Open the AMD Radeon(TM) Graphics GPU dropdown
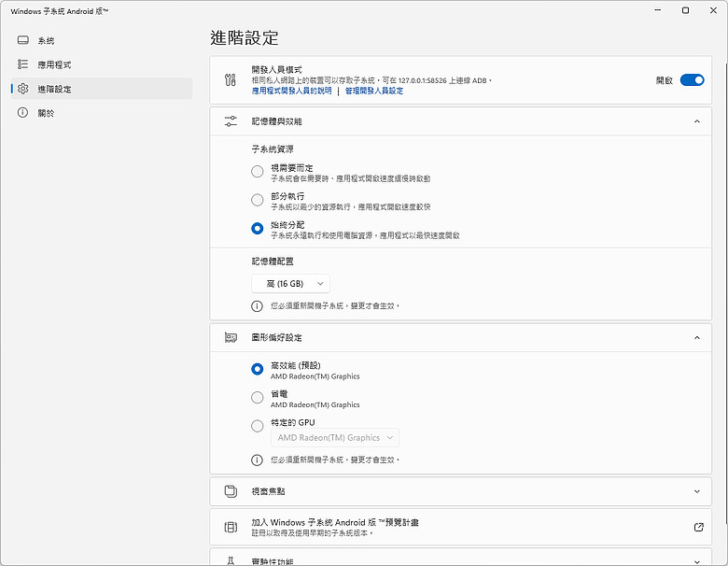 coord(335,438)
